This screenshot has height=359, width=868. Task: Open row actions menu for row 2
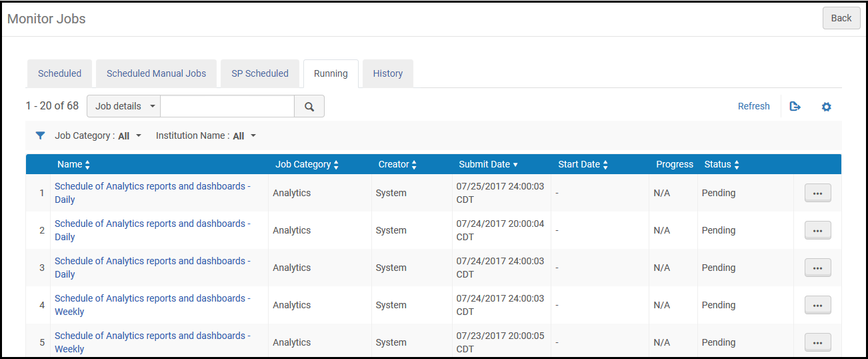818,230
